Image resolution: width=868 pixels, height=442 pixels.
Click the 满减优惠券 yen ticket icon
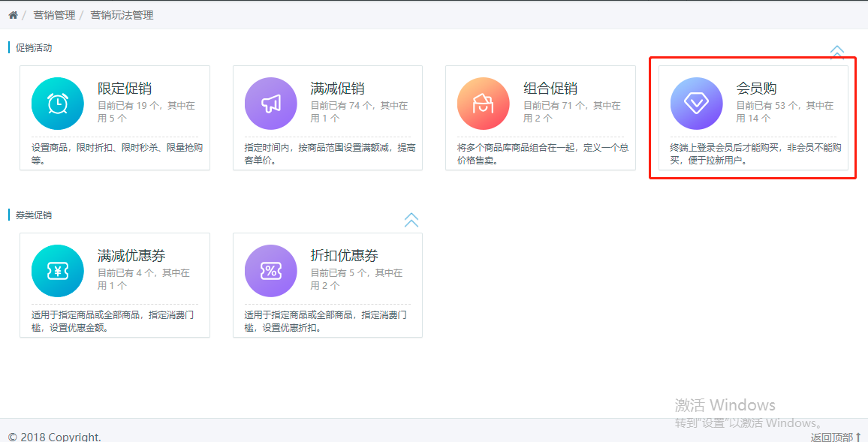point(58,271)
